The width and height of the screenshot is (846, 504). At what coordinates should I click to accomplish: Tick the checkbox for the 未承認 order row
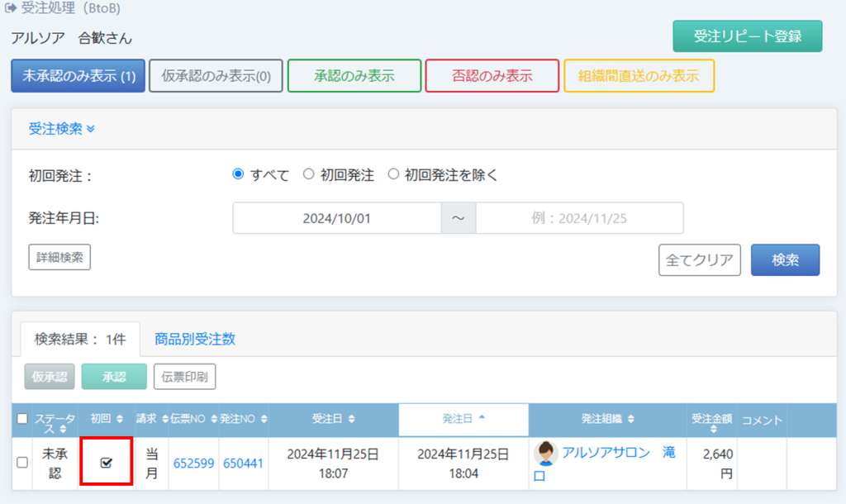[22, 463]
